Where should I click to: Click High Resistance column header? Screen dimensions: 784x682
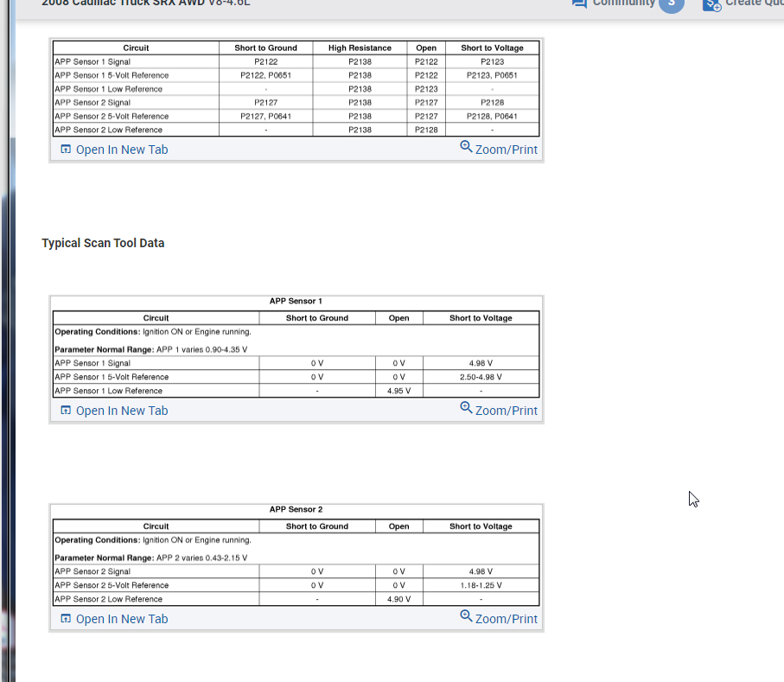pos(360,48)
